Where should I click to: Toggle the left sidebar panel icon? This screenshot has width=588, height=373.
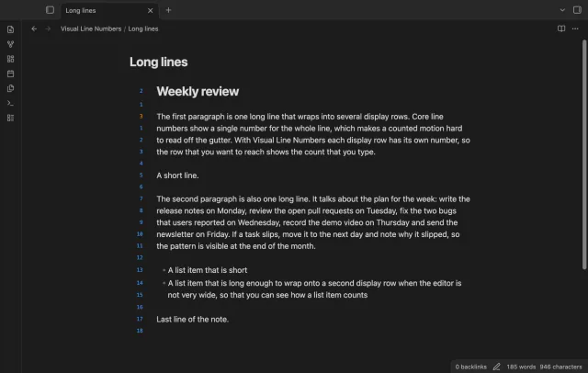[50, 10]
